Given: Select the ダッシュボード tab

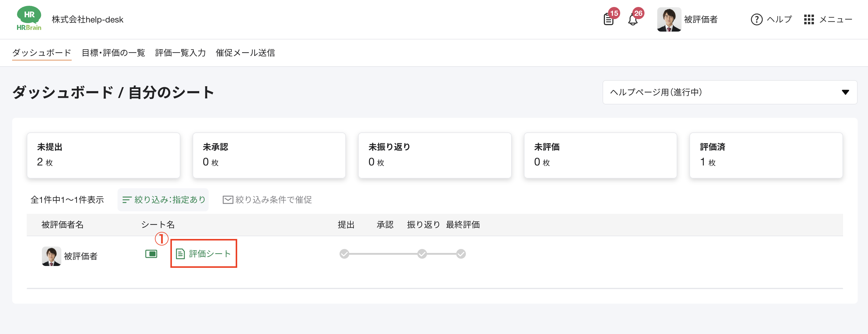Looking at the screenshot, I should (x=42, y=53).
